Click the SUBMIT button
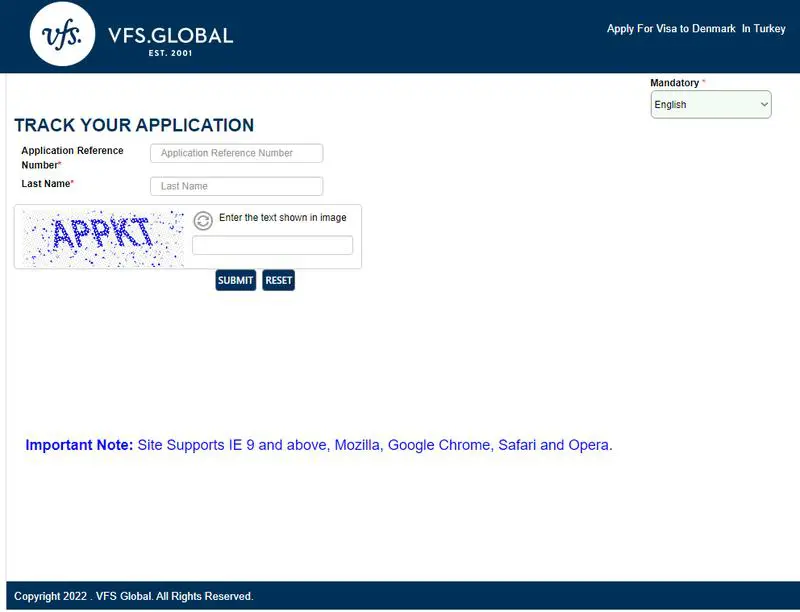Image resolution: width=800 pixels, height=612 pixels. pyautogui.click(x=236, y=280)
